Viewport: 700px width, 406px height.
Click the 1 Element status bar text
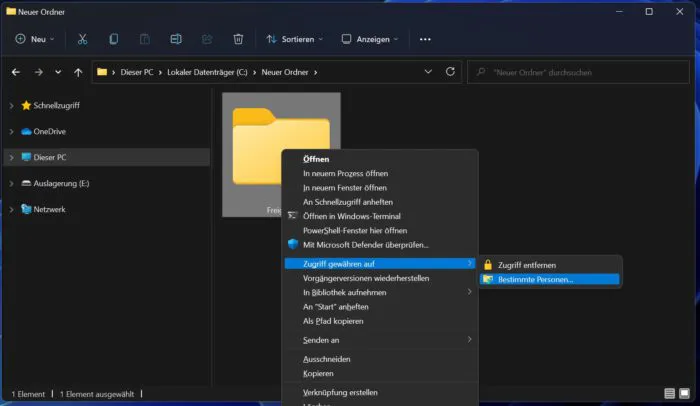click(28, 394)
